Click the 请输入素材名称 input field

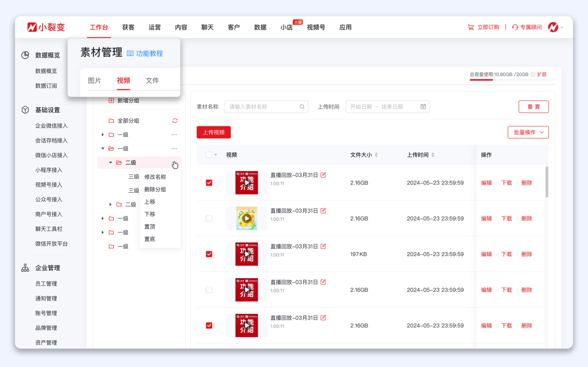262,107
